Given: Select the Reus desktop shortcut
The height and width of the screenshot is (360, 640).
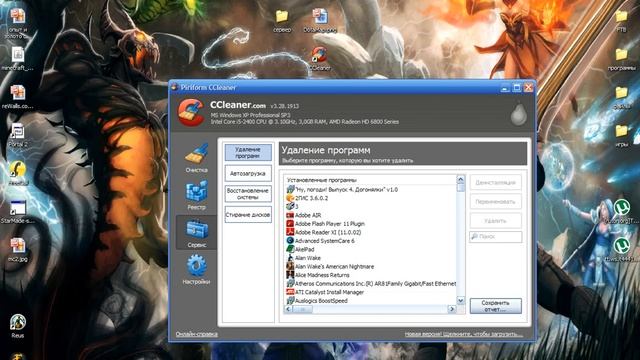Looking at the screenshot, I should point(18,327).
